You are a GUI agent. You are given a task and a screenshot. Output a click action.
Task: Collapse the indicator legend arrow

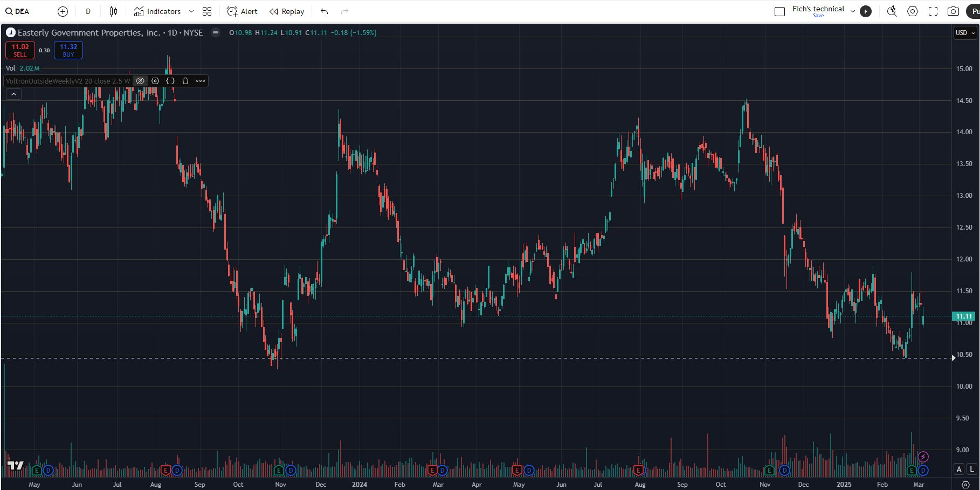13,94
